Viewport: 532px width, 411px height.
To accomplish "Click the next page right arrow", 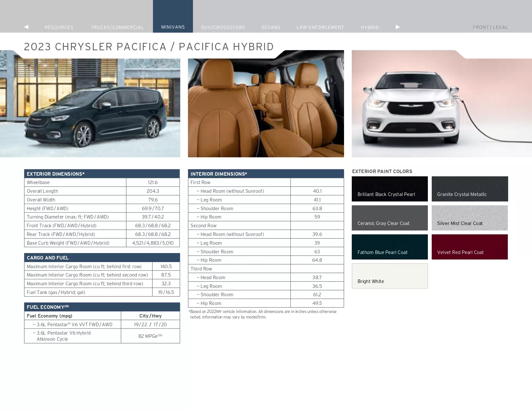I will (398, 27).
